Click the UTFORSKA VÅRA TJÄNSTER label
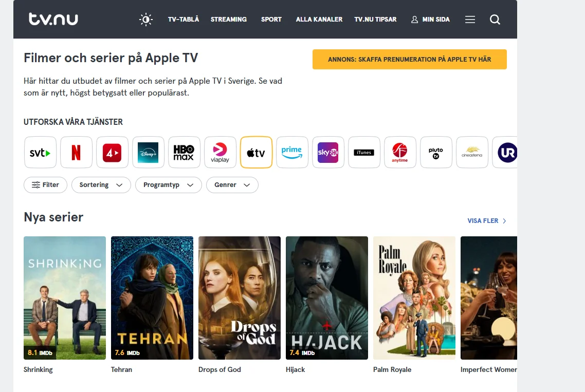 click(73, 122)
